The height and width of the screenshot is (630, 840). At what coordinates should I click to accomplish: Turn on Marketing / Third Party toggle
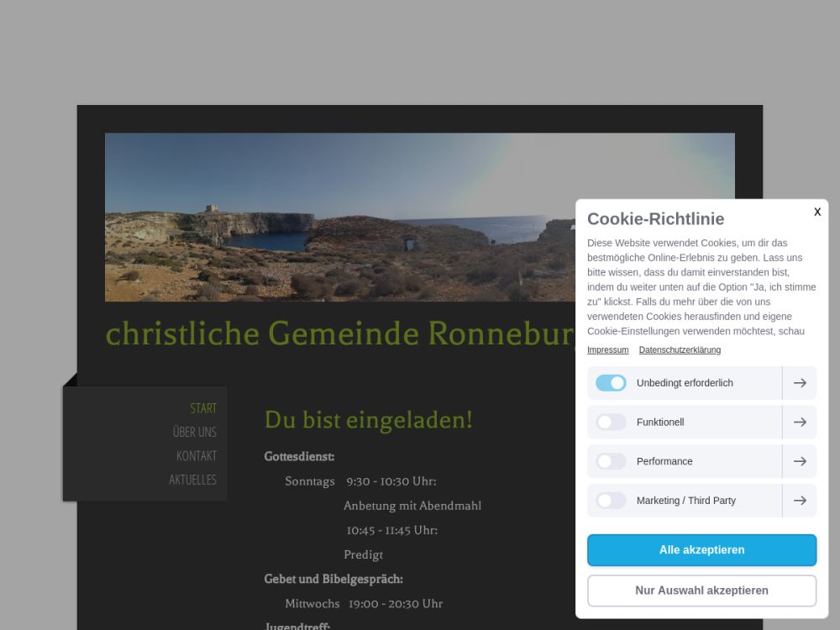611,501
